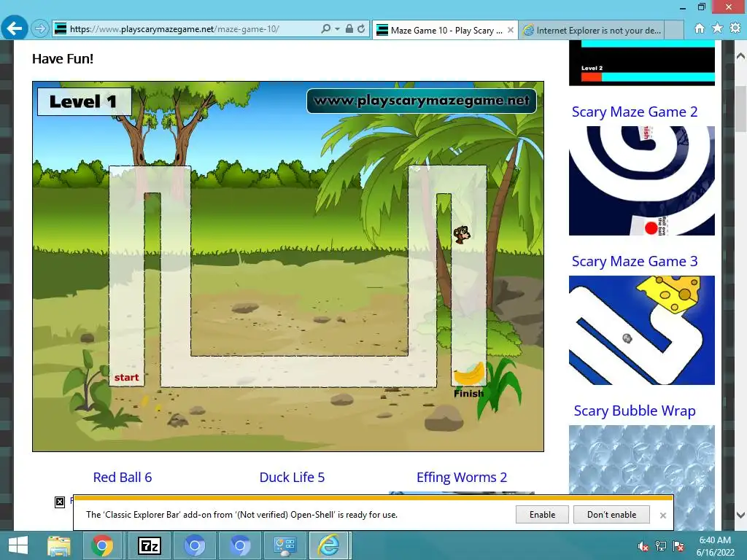Open a new blank tab

click(673, 30)
